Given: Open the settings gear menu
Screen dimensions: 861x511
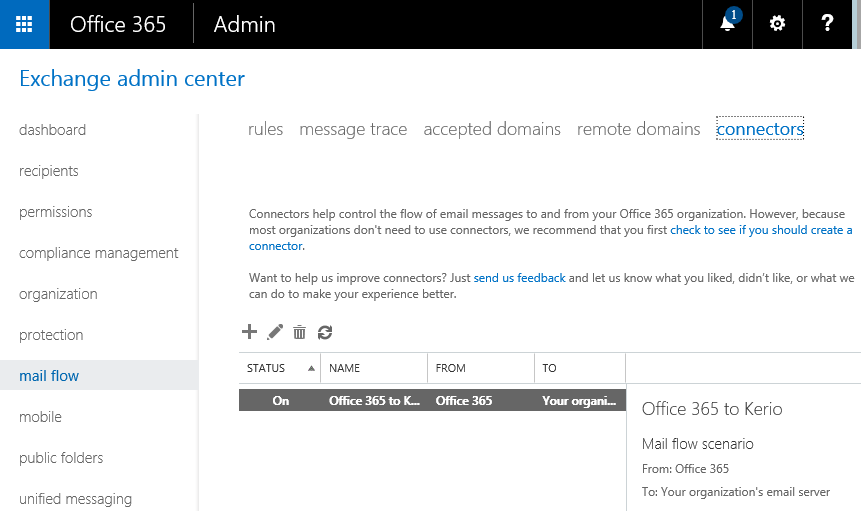Looking at the screenshot, I should coord(777,24).
